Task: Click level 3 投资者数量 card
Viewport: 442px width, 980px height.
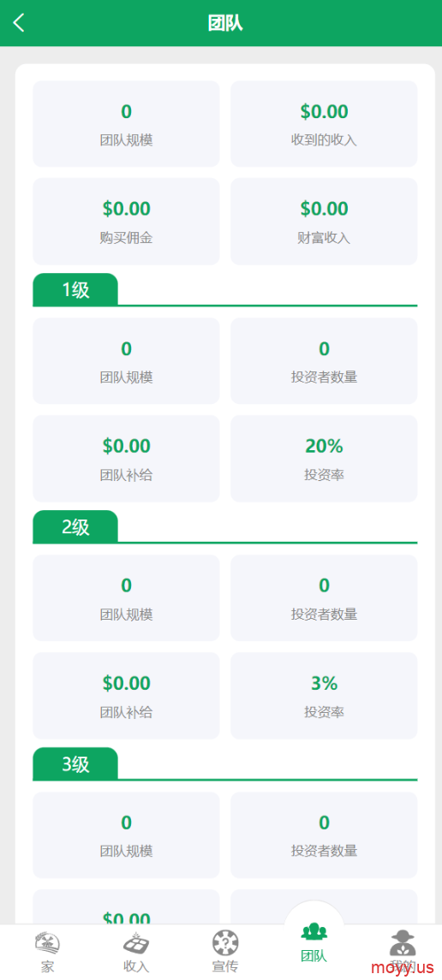Action: tap(324, 835)
